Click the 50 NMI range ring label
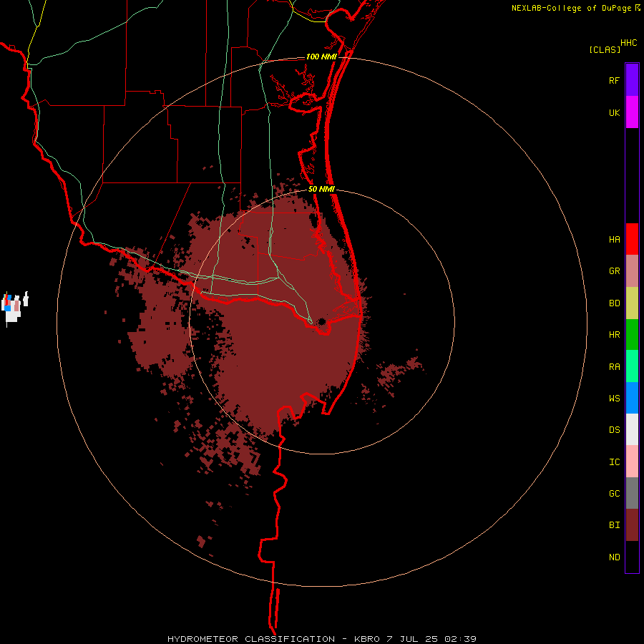Viewport: 644px width, 644px height. [x=321, y=189]
